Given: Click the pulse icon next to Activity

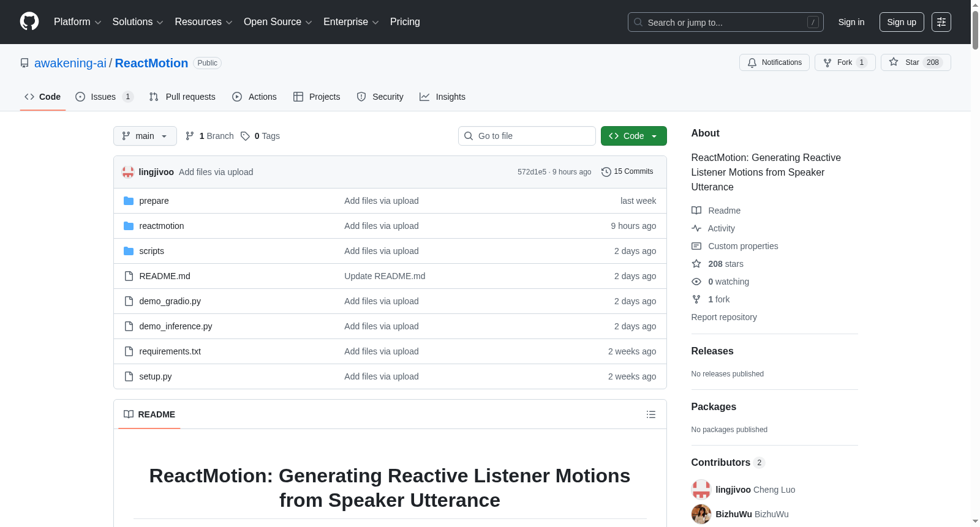Looking at the screenshot, I should (696, 228).
